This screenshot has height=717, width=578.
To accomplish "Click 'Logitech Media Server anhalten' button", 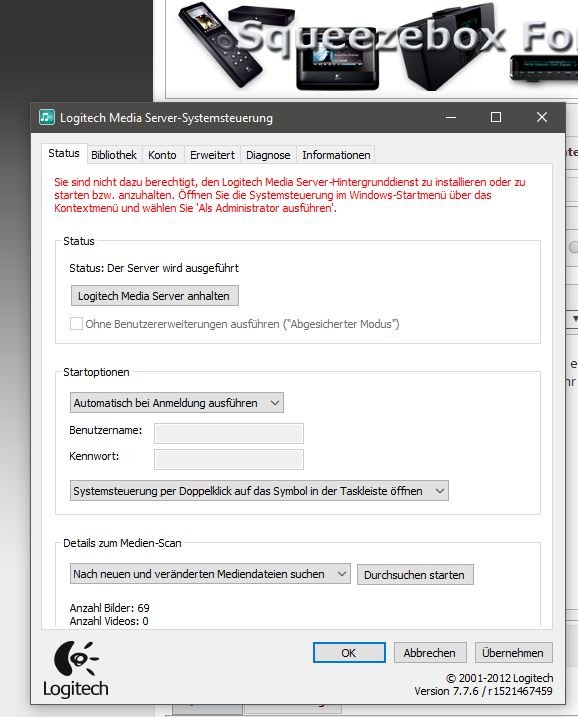I will (x=155, y=296).
